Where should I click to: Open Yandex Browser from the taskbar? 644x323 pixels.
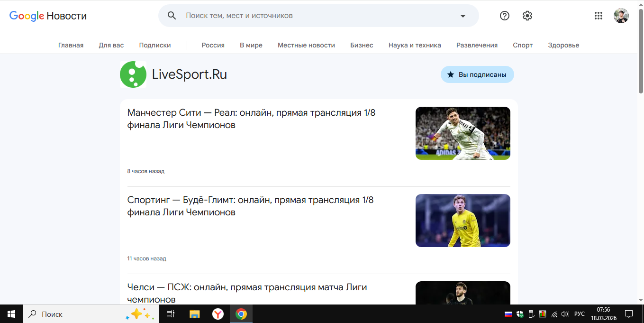click(218, 314)
